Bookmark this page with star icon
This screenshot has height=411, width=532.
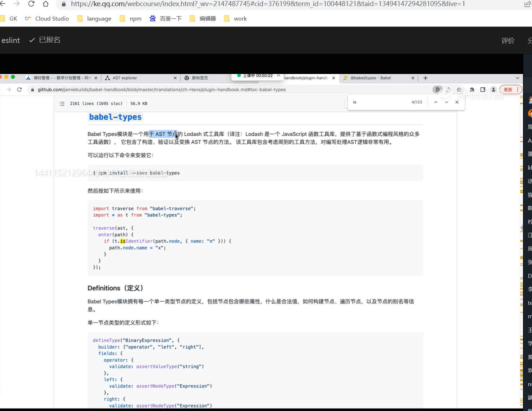click(459, 89)
